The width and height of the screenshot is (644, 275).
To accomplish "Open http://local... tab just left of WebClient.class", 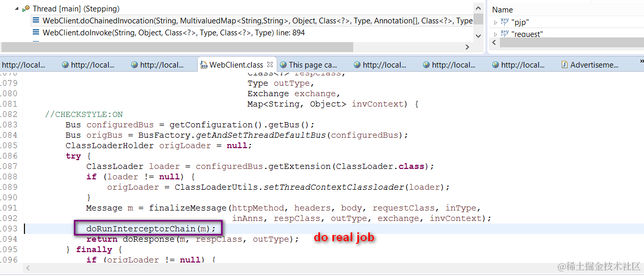I will 162,65.
